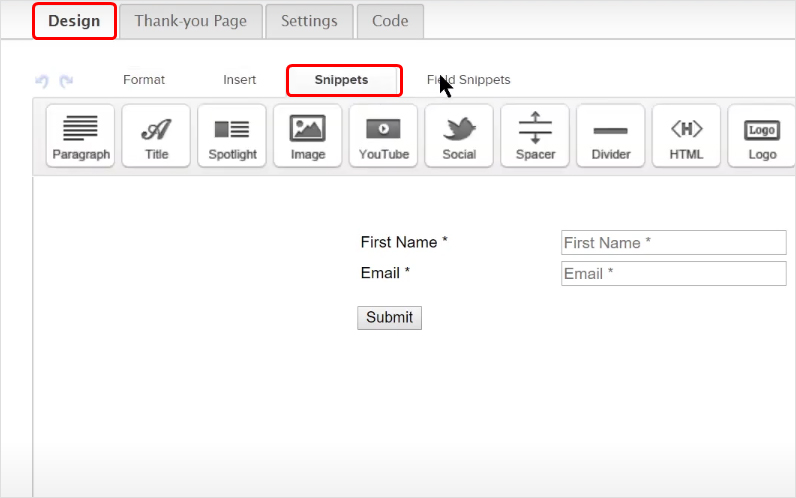Add a YouTube video snippet
The height and width of the screenshot is (498, 796).
point(383,136)
